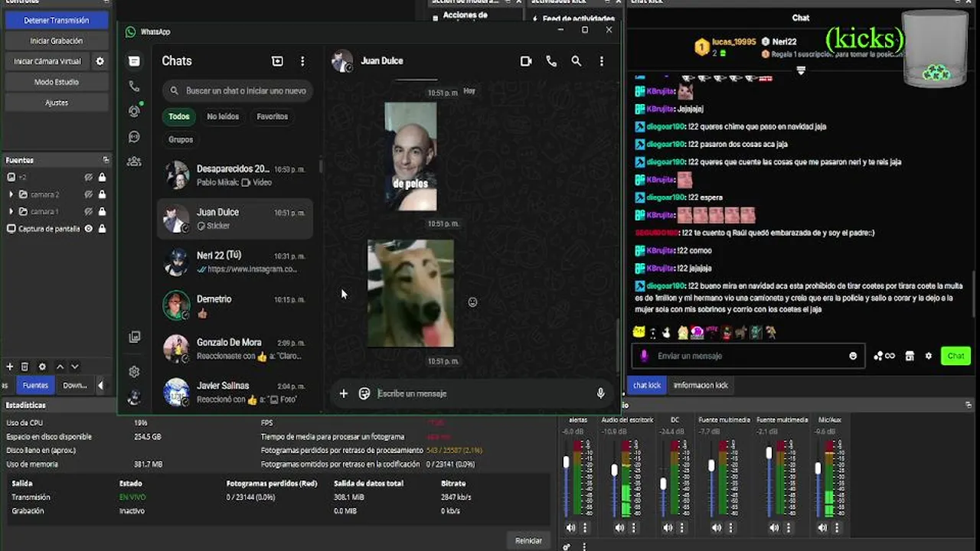The image size is (980, 551).
Task: Open Channels in WhatsApp sidebar
Action: click(134, 137)
